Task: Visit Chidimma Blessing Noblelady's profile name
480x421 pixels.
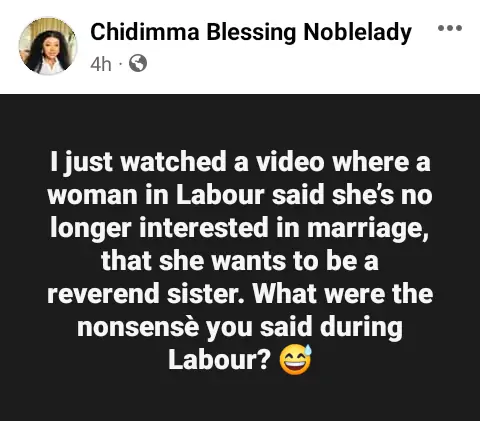Action: click(x=251, y=33)
